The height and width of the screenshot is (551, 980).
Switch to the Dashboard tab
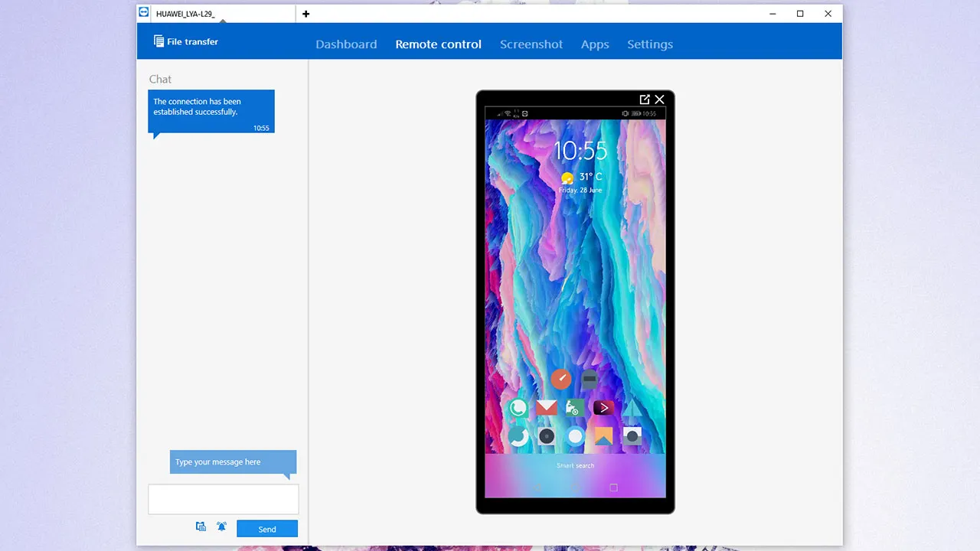(x=346, y=44)
